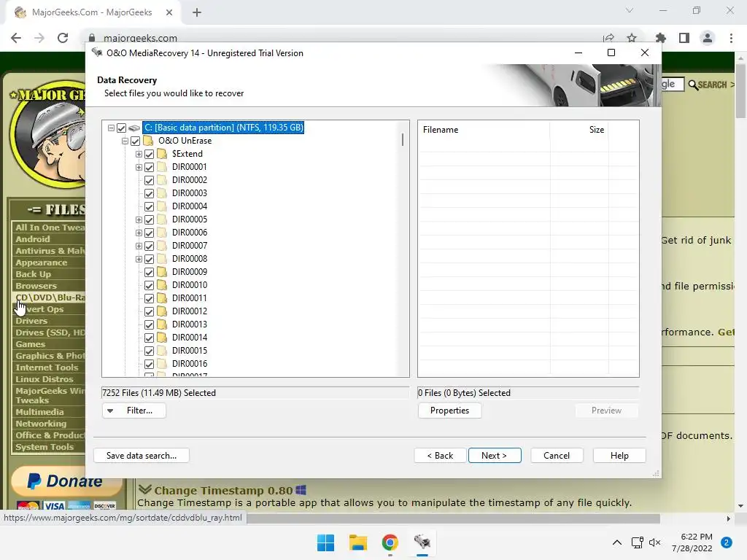Screen dimensions: 747x560
Task: Click O&O MediaRecovery taskbar icon
Action: 422,542
